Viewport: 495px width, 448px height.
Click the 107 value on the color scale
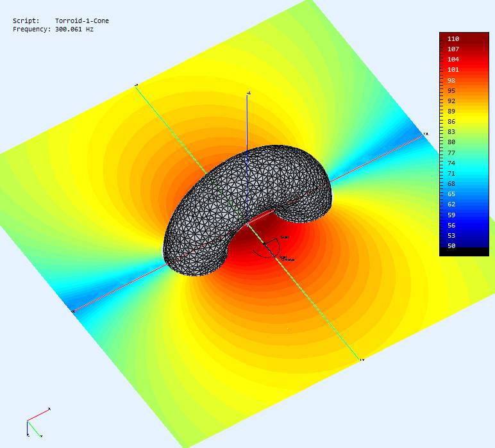coord(453,49)
